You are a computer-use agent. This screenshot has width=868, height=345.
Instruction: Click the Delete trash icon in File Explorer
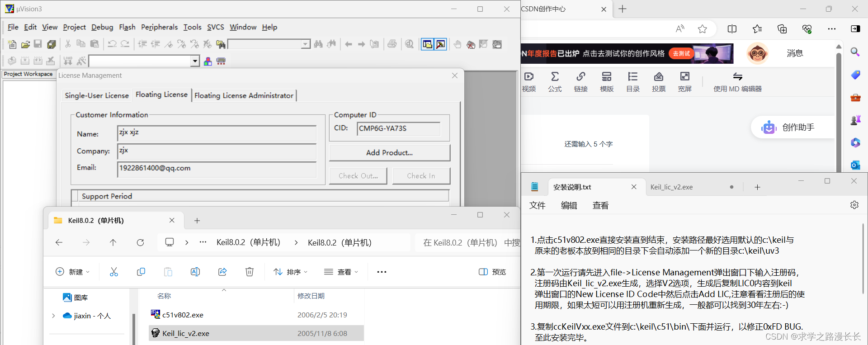pos(250,272)
